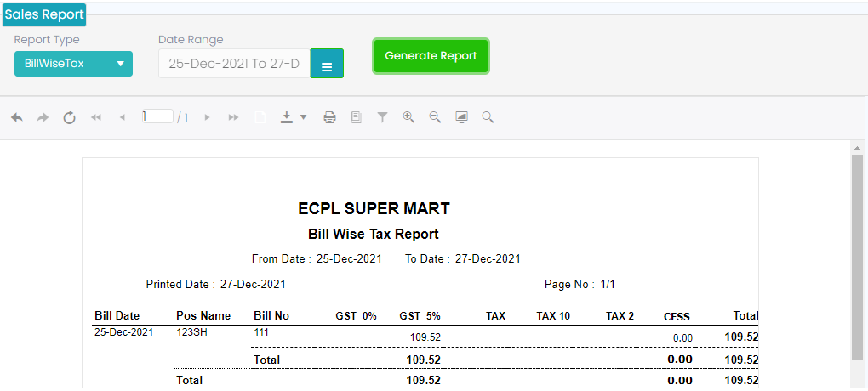Click the filter funnel icon

click(383, 117)
